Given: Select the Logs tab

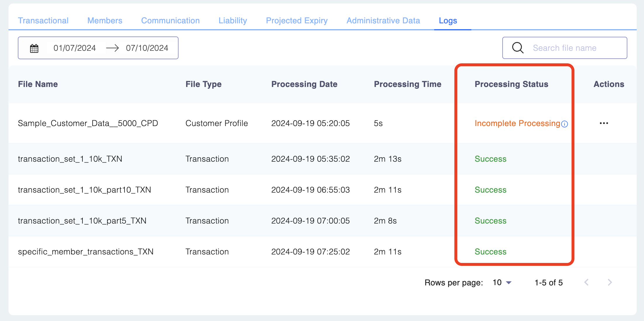Looking at the screenshot, I should [x=448, y=20].
